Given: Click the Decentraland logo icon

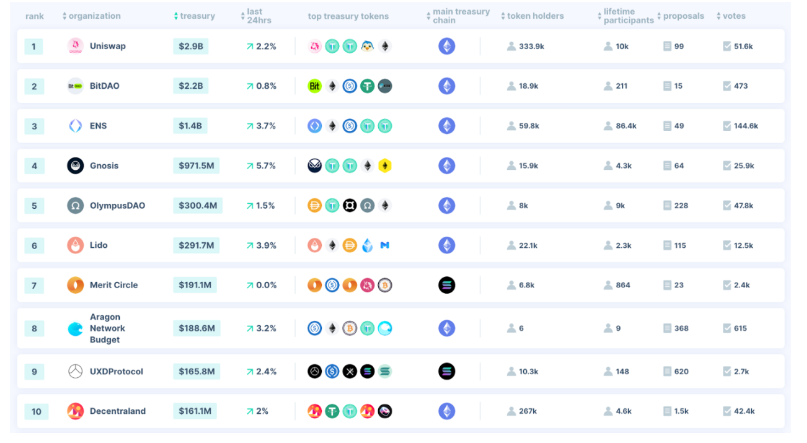Looking at the screenshot, I should (x=75, y=411).
